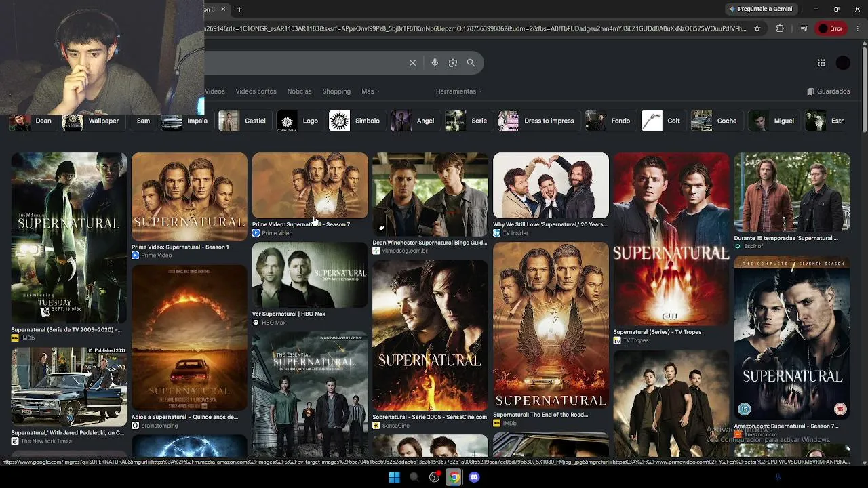The height and width of the screenshot is (488, 868).
Task: Filter images by the Wallpaper chip
Action: (92, 121)
